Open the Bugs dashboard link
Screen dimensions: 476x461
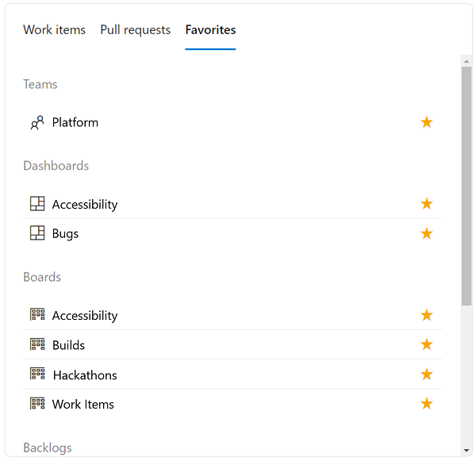click(x=65, y=234)
